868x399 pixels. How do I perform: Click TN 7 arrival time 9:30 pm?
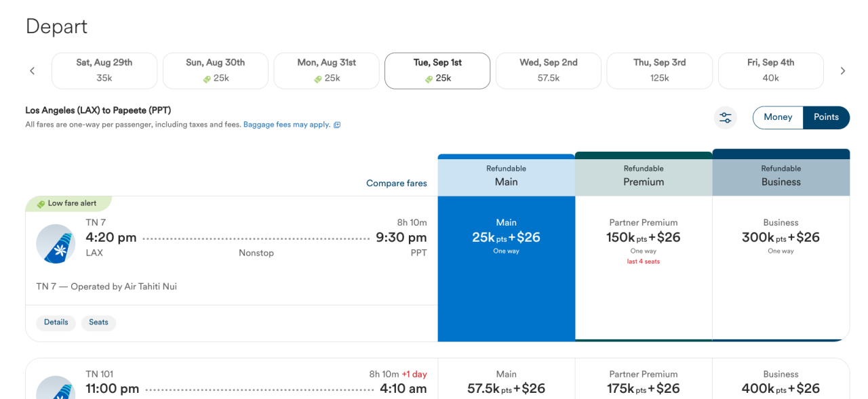coord(401,237)
